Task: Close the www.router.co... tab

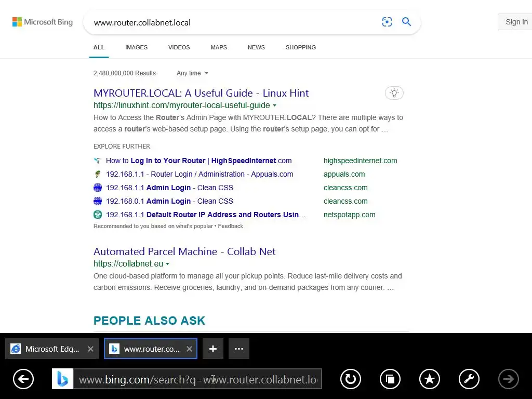Action: point(189,349)
